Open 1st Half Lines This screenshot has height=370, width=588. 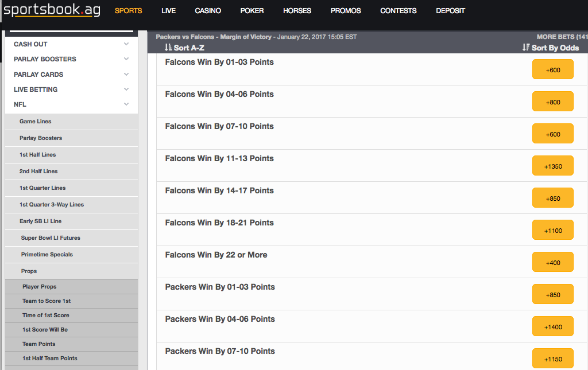click(x=71, y=155)
